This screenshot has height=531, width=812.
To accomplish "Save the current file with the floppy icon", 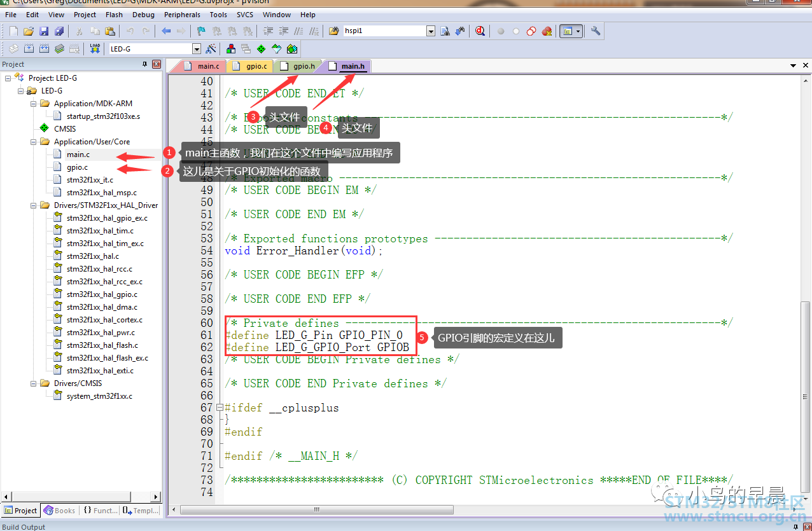I will [x=44, y=31].
